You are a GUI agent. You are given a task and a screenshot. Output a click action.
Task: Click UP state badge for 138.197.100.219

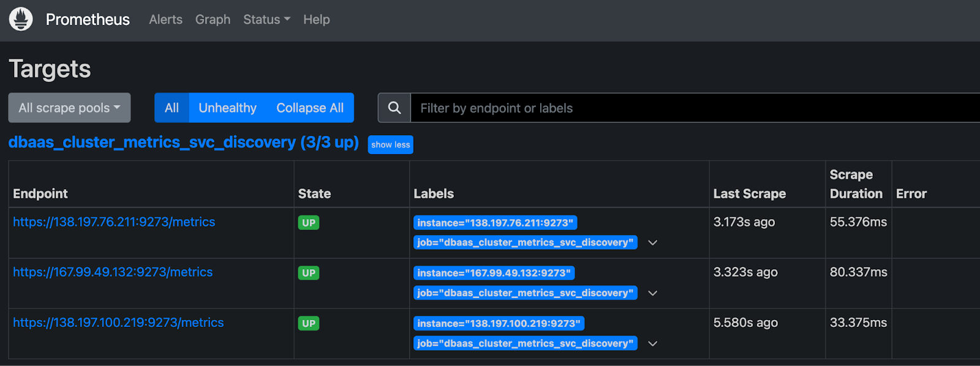click(309, 323)
